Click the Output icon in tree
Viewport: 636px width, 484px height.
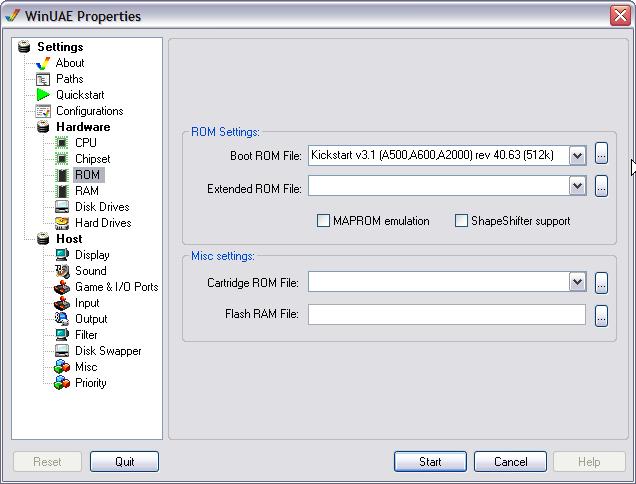pos(62,319)
